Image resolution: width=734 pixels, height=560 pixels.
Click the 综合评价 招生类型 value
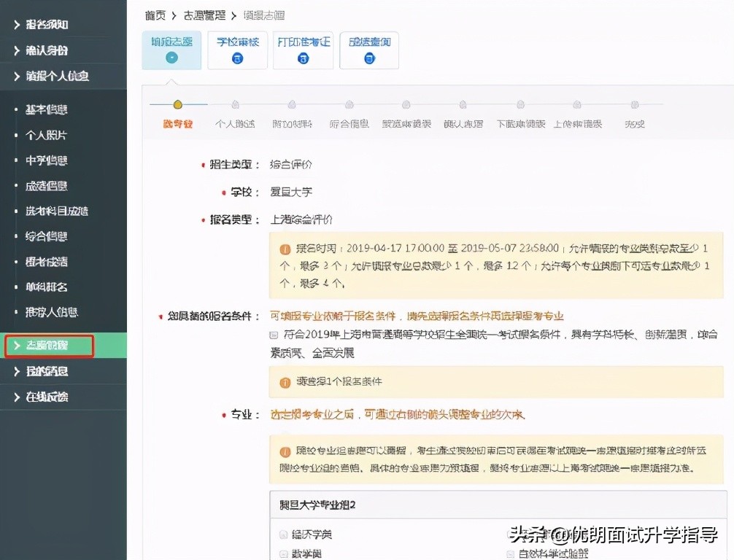point(290,164)
